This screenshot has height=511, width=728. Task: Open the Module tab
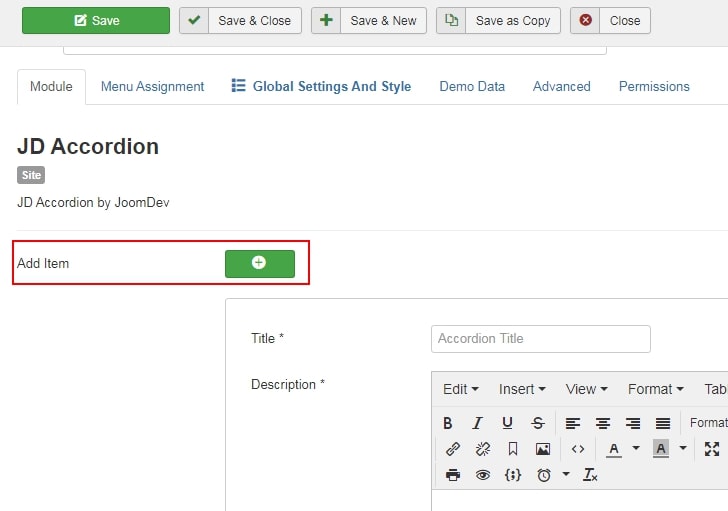tap(51, 86)
